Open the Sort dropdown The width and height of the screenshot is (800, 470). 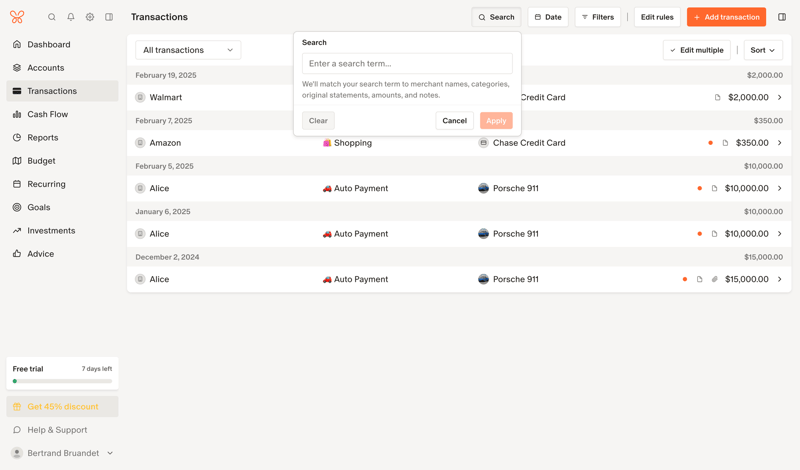click(x=763, y=50)
